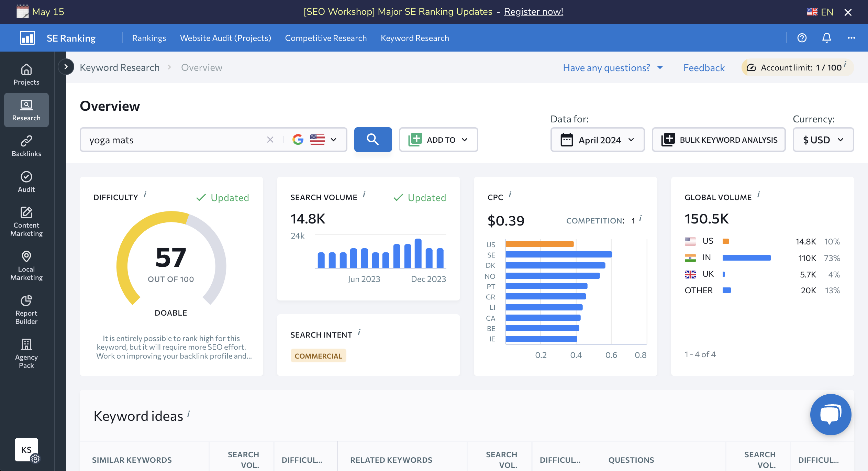The image size is (868, 471).
Task: Open the Competitive Research menu
Action: [326, 38]
